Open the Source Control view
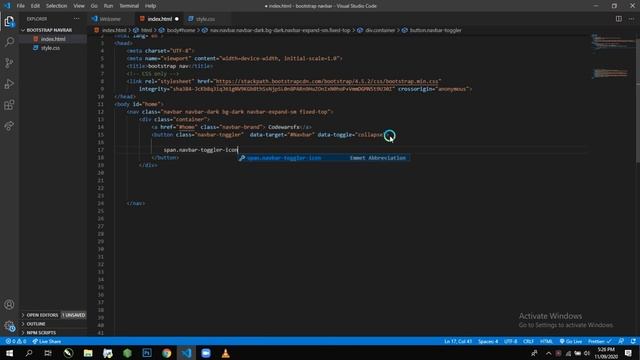The height and width of the screenshot is (360, 640). point(9,63)
